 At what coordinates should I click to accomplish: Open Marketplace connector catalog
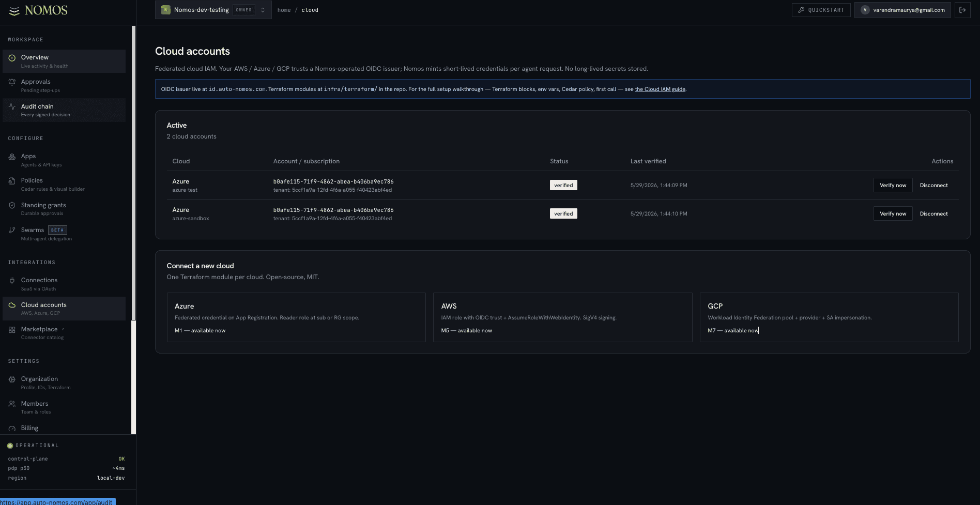[x=64, y=333]
